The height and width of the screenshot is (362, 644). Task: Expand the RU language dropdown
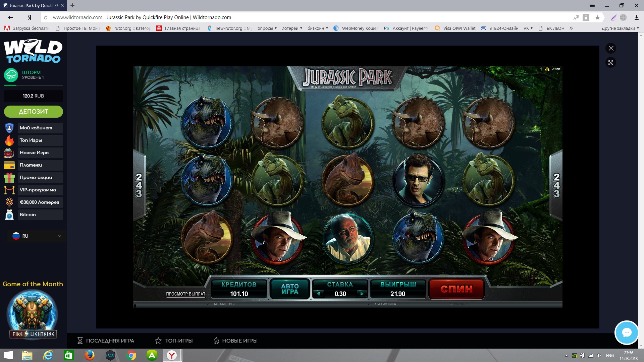(37, 236)
